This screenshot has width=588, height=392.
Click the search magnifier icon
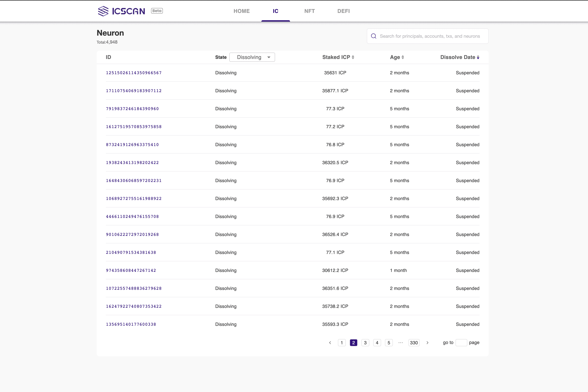pyautogui.click(x=374, y=36)
